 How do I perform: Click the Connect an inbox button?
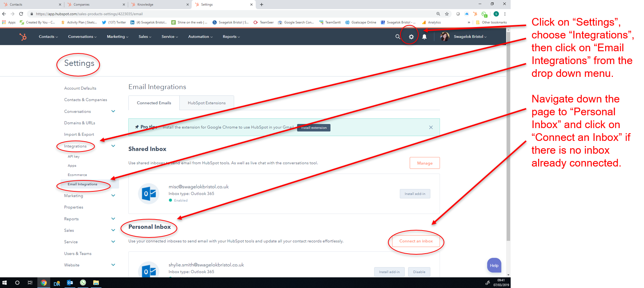tap(416, 241)
